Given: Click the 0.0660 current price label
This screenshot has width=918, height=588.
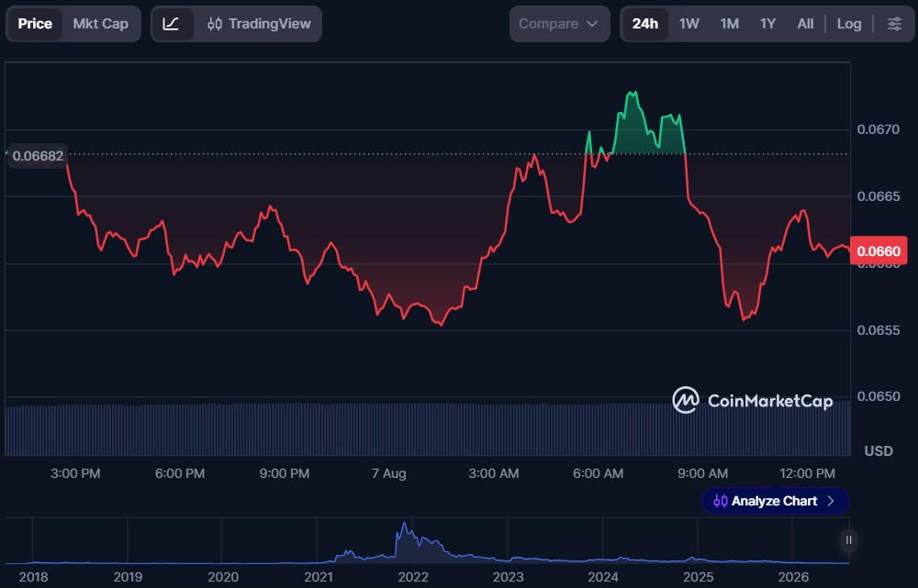Looking at the screenshot, I should [x=879, y=251].
